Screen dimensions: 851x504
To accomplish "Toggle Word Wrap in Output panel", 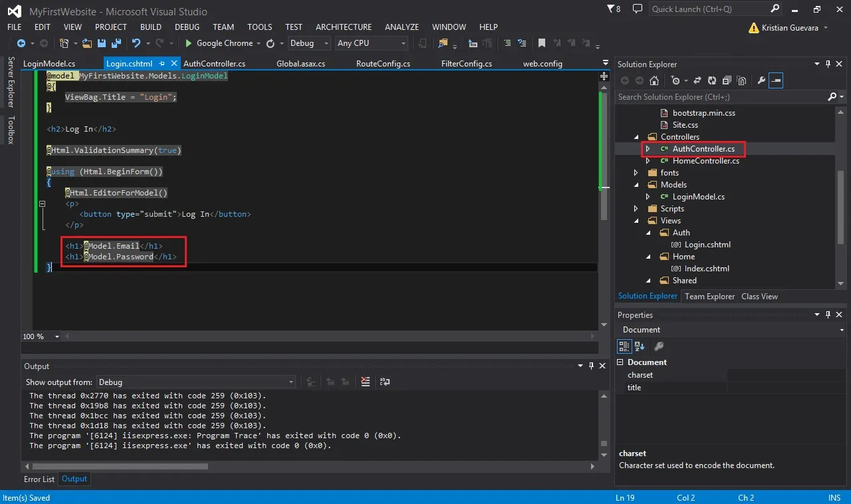I will 384,382.
